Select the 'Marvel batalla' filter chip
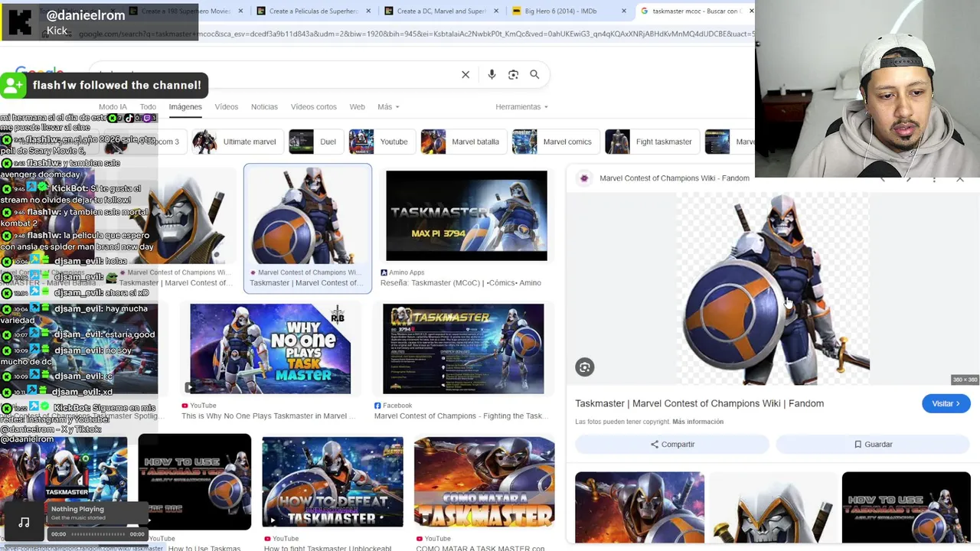The width and height of the screenshot is (980, 551). pos(462,142)
